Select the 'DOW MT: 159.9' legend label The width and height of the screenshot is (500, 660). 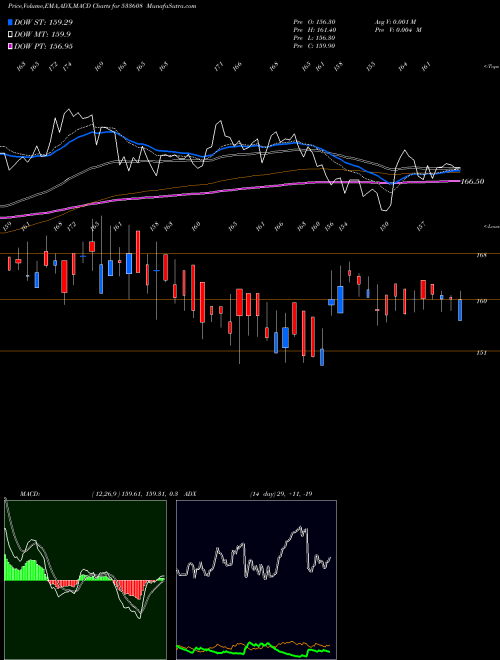[x=42, y=35]
